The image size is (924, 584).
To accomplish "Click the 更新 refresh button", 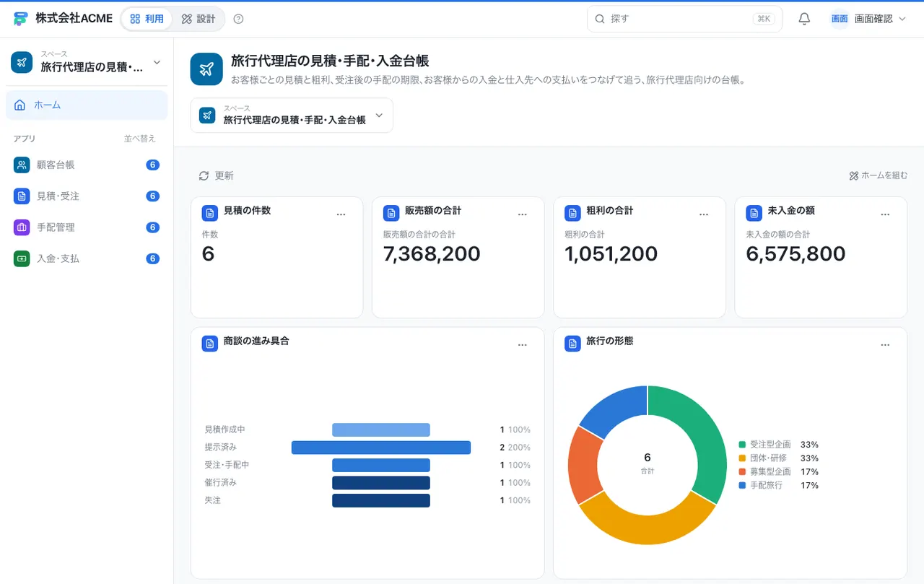I will click(216, 175).
